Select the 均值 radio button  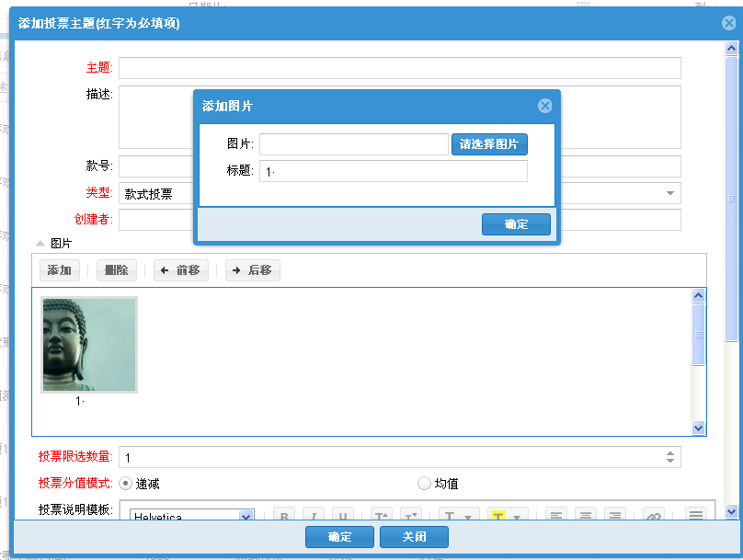424,484
